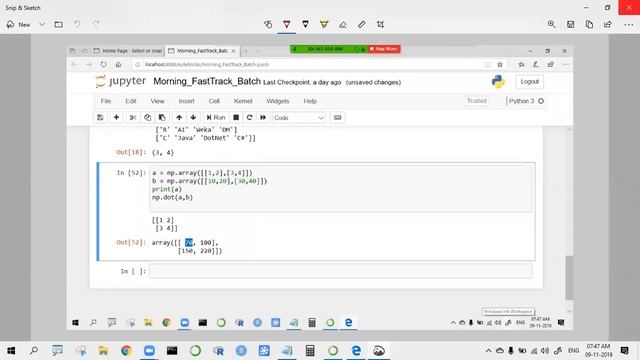The height and width of the screenshot is (360, 640).
Task: Open Windows taskbar search
Action: click(x=34, y=351)
